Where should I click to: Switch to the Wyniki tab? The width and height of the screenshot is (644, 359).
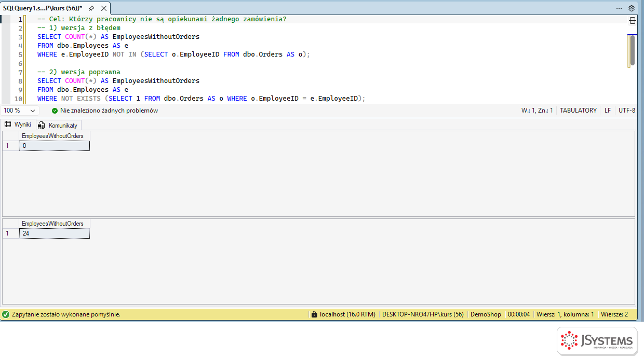point(18,125)
